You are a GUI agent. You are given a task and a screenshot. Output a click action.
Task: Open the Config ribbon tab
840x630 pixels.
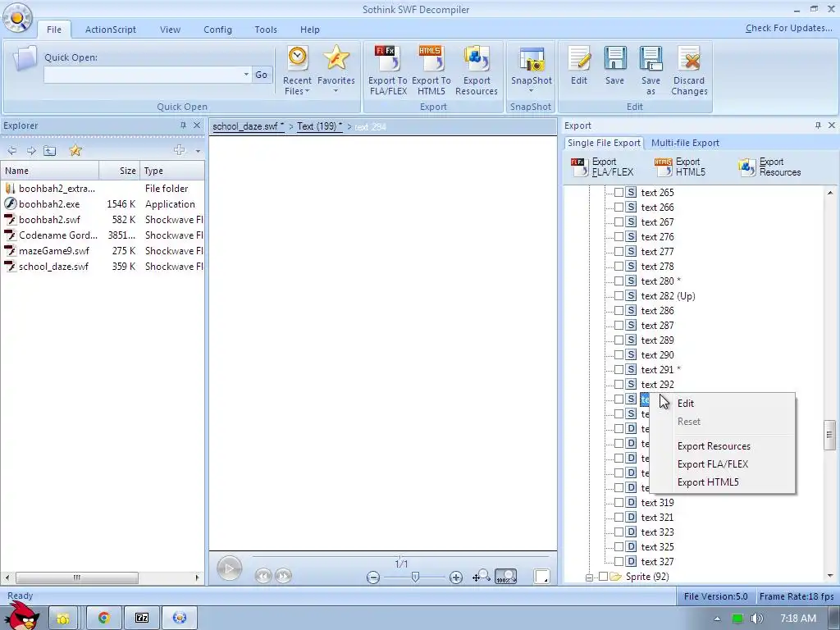point(217,30)
